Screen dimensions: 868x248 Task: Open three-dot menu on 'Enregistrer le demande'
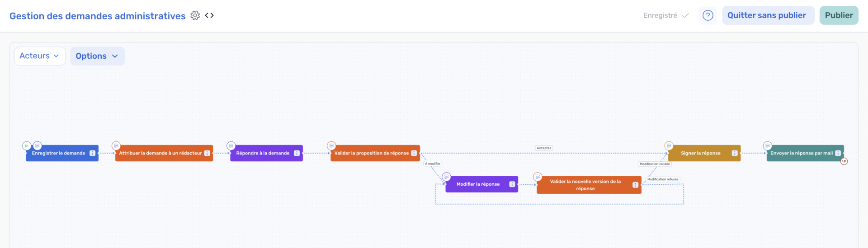tap(92, 153)
